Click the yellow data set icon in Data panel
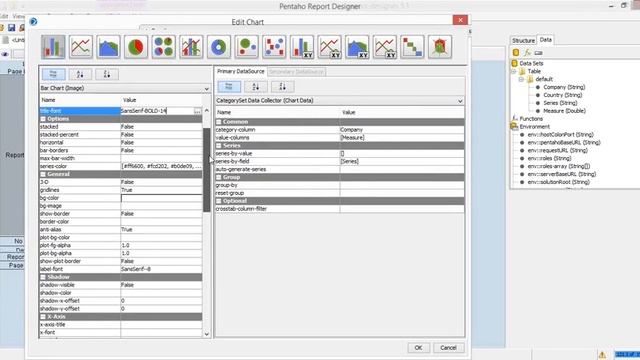Image resolution: width=640 pixels, height=360 pixels. (x=516, y=53)
